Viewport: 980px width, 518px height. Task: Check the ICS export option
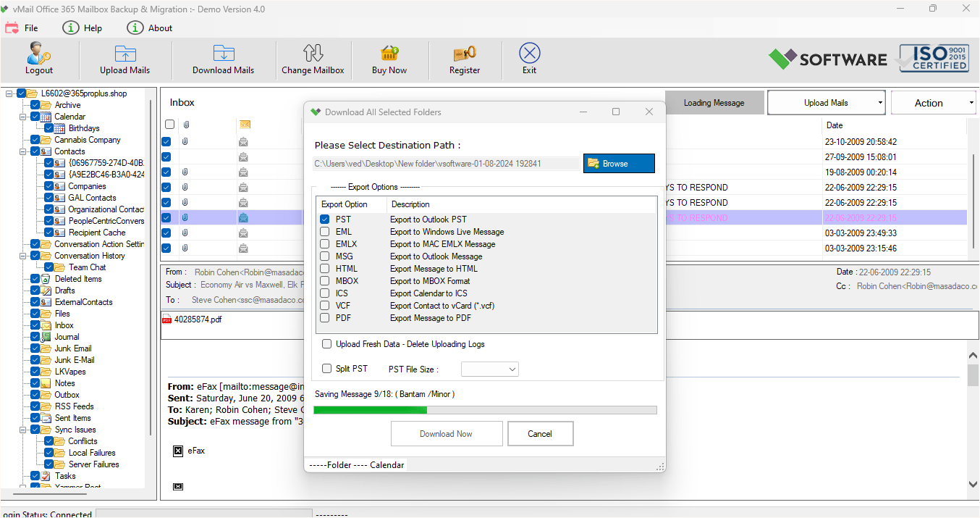(325, 293)
